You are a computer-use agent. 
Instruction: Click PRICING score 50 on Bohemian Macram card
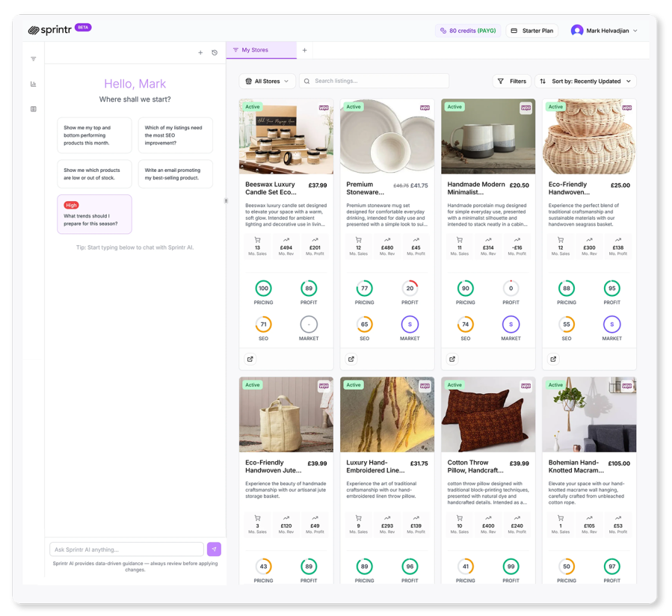[x=567, y=567]
